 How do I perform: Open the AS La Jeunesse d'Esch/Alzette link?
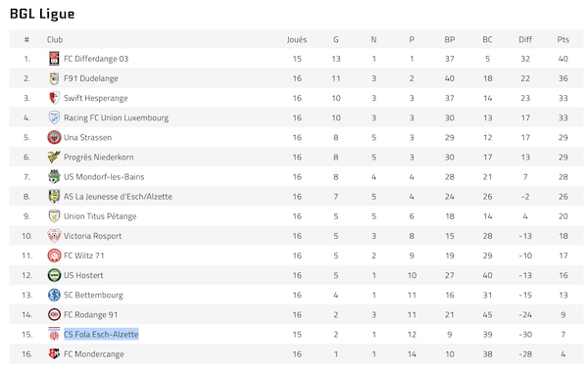coord(118,197)
